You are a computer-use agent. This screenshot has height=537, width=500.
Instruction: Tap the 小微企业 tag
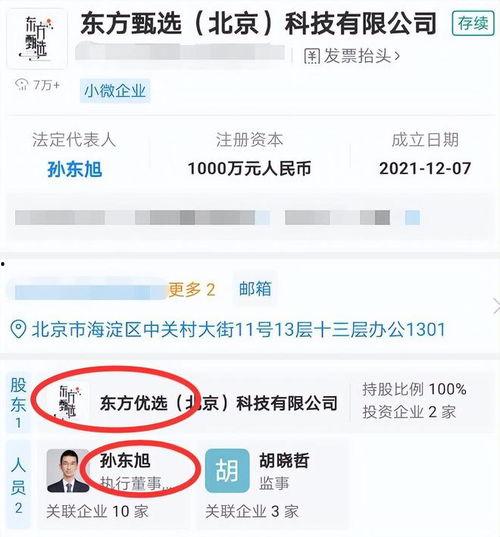(x=115, y=91)
